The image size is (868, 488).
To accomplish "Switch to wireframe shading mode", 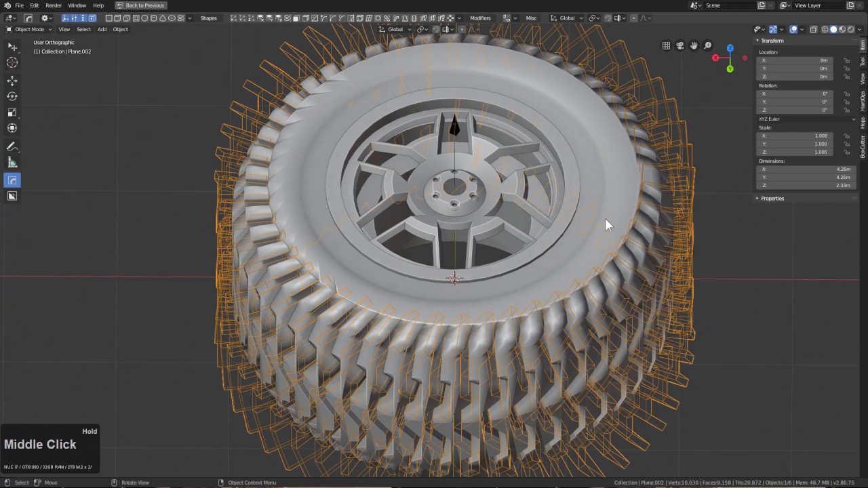I will pyautogui.click(x=825, y=29).
